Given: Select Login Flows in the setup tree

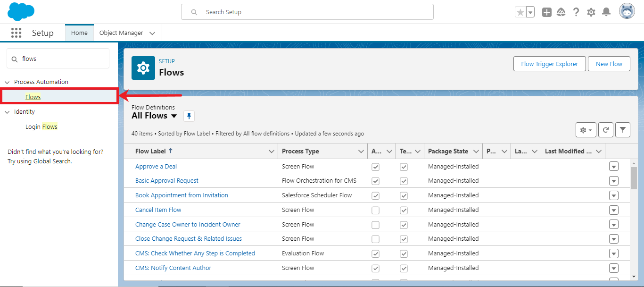Looking at the screenshot, I should coord(41,127).
